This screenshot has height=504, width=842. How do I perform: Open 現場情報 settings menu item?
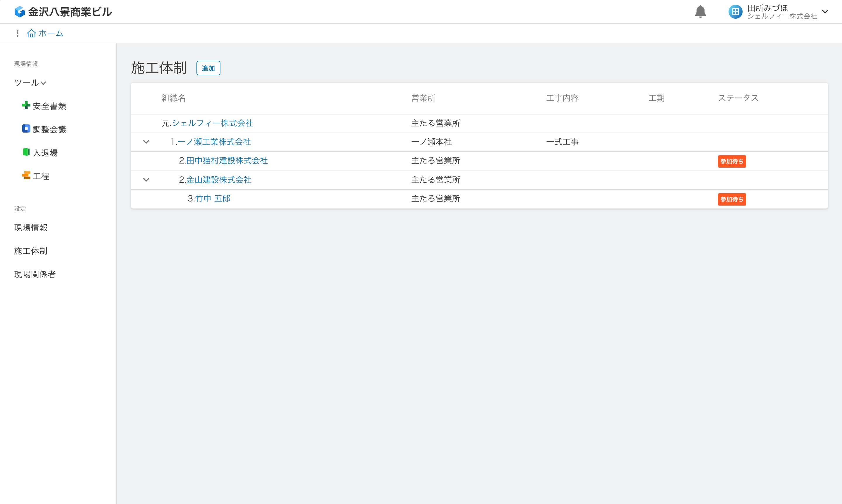tap(31, 227)
